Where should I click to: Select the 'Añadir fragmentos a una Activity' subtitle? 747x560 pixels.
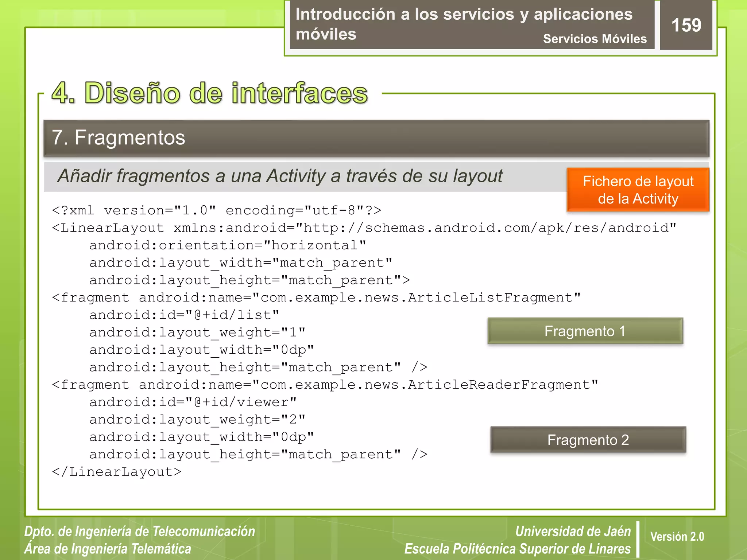[x=280, y=176]
